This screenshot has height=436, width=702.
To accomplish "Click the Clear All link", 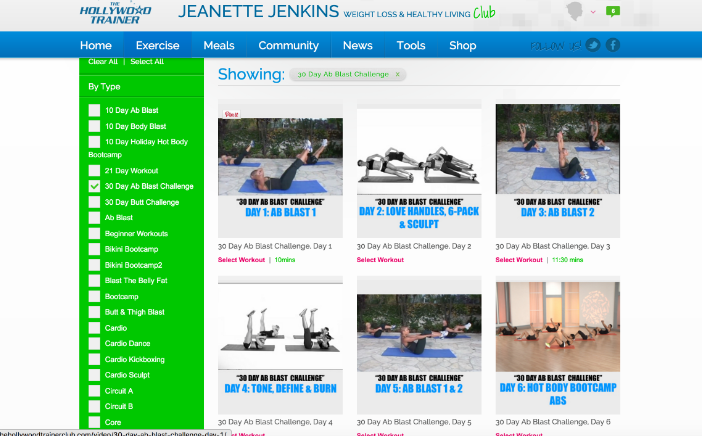I will click(103, 62).
